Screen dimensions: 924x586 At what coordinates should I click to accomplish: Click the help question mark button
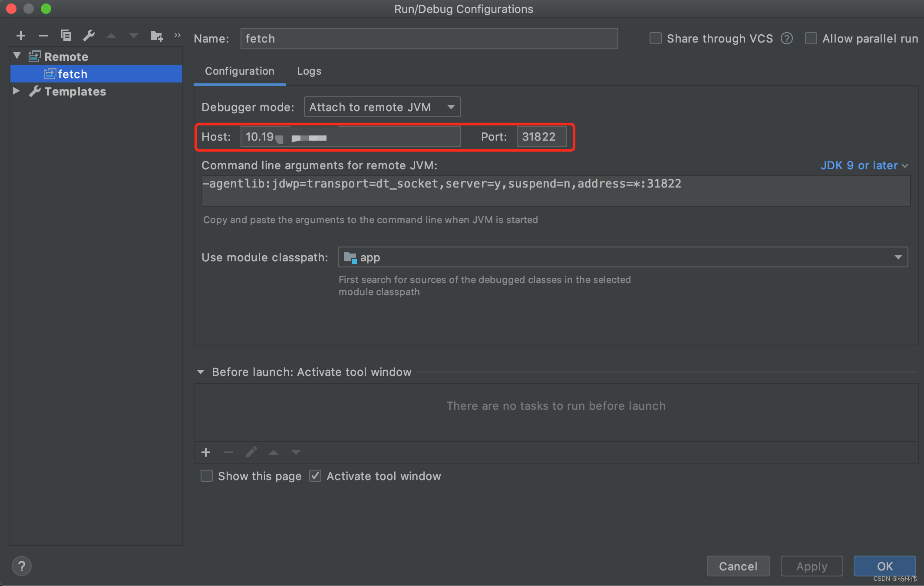[x=21, y=566]
